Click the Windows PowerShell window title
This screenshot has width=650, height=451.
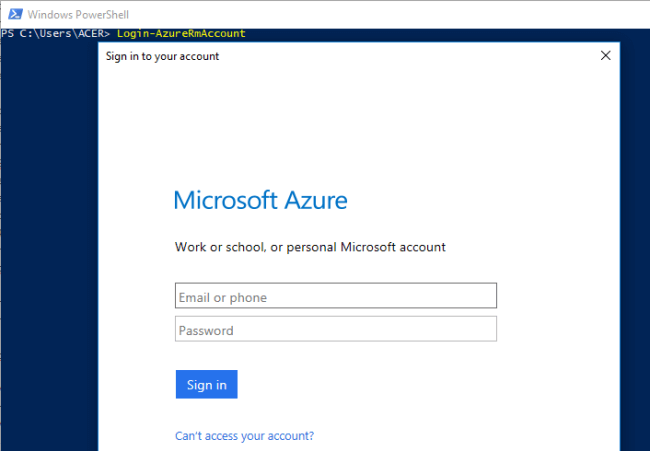[78, 15]
